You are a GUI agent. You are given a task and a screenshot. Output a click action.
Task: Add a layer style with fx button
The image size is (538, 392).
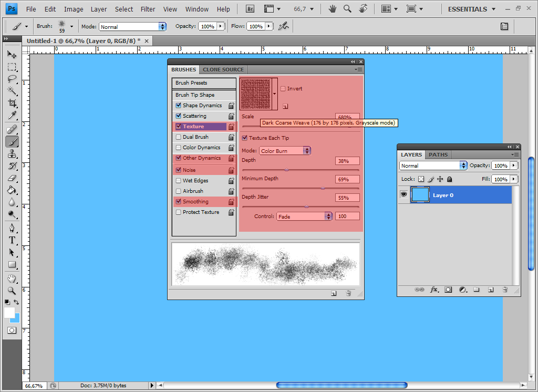(x=434, y=290)
